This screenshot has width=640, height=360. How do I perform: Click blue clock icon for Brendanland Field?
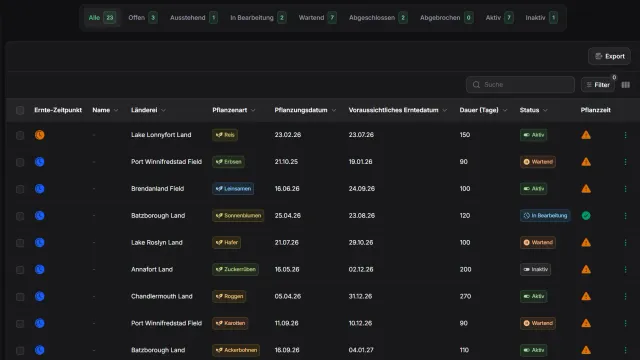(40, 189)
